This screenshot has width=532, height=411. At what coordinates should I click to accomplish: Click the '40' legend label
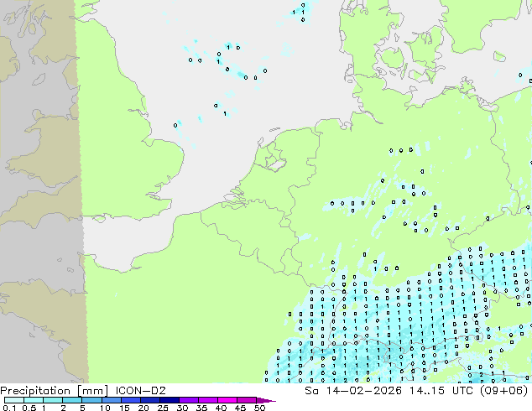click(221, 408)
